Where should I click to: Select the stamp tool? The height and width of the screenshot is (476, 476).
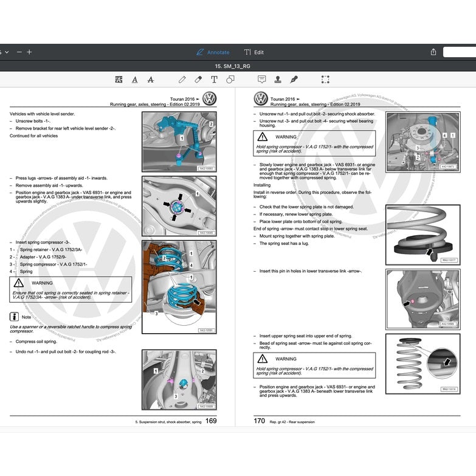click(278, 80)
